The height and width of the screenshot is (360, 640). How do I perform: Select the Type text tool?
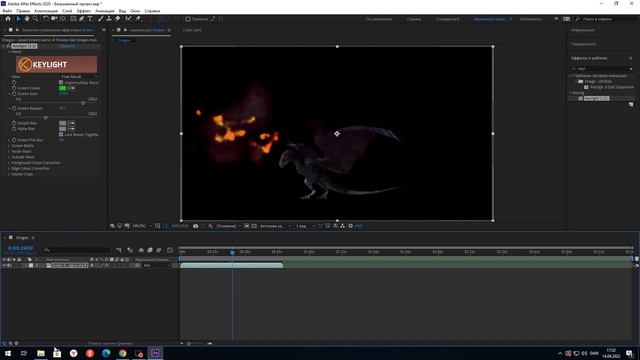[90, 19]
